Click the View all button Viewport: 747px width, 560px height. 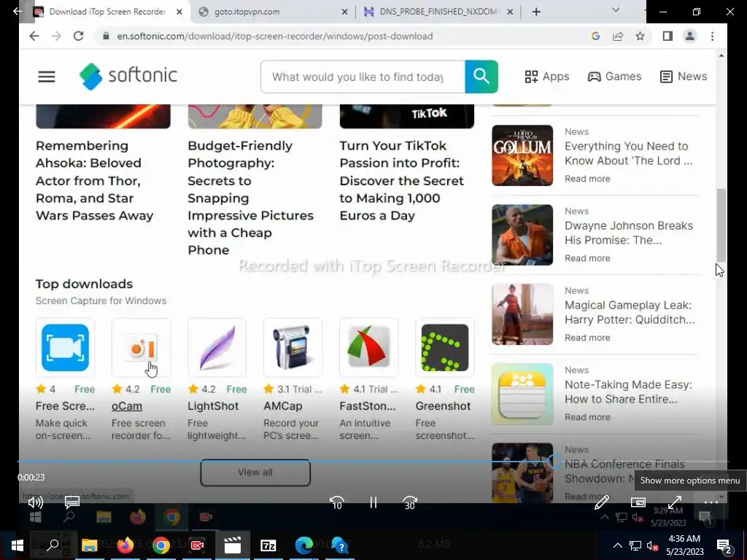(255, 472)
